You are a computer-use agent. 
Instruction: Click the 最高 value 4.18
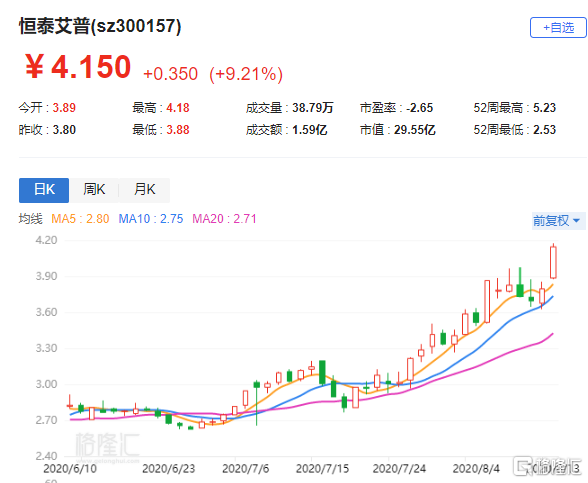tap(178, 108)
